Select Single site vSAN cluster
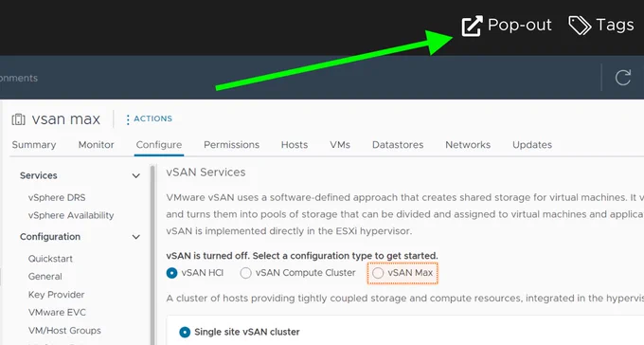This screenshot has width=644, height=345. 185,332
